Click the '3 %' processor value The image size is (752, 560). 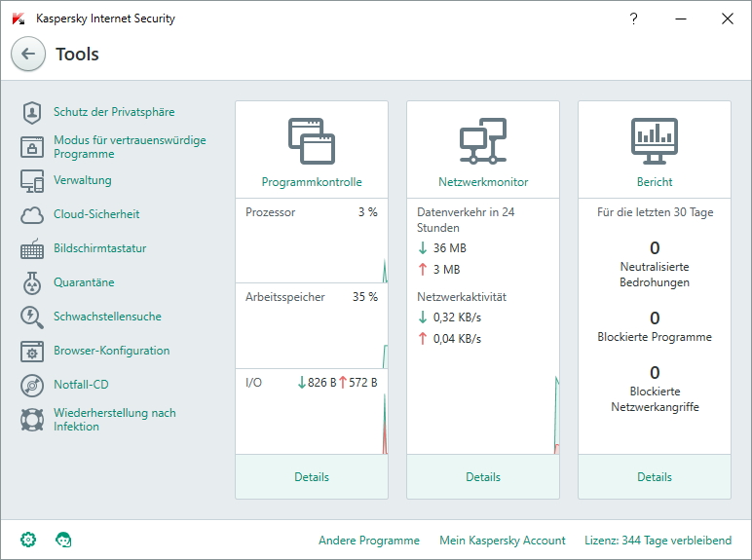(368, 212)
